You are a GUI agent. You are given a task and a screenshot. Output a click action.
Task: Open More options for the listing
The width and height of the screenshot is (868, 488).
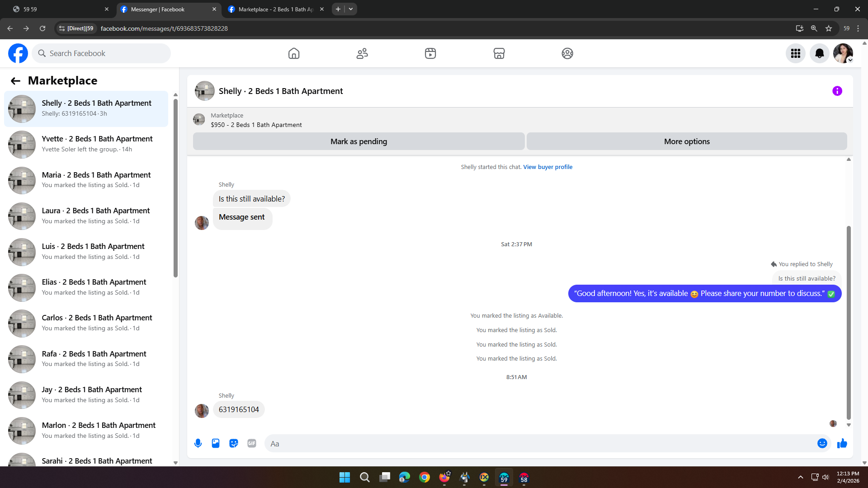point(686,141)
